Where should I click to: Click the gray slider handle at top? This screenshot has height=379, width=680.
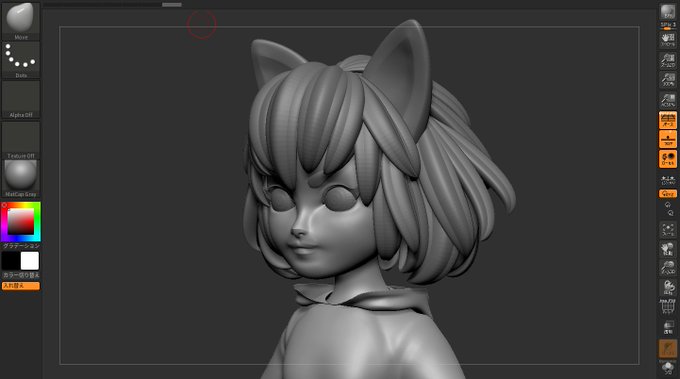click(172, 5)
